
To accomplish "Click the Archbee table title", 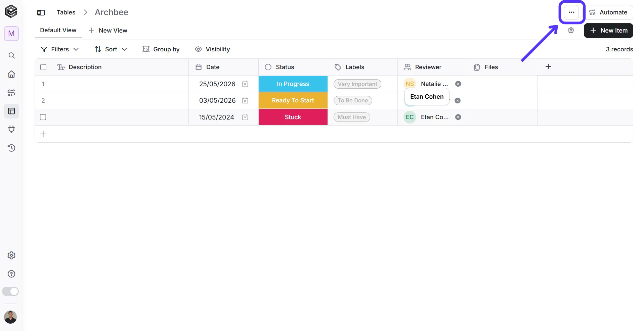I will coord(112,12).
